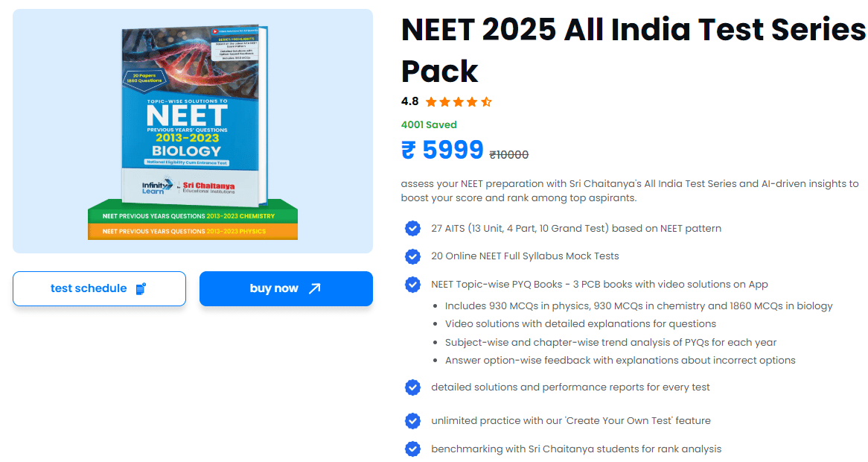Click checkmark badge beside PYQ Books item
Viewport: 868px width, 462px height.
[x=412, y=285]
